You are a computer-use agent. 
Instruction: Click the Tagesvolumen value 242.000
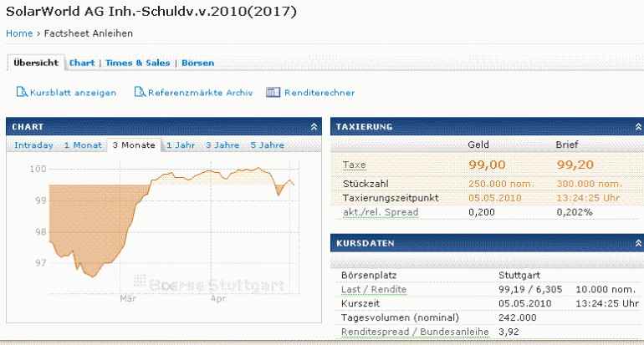[x=518, y=318]
